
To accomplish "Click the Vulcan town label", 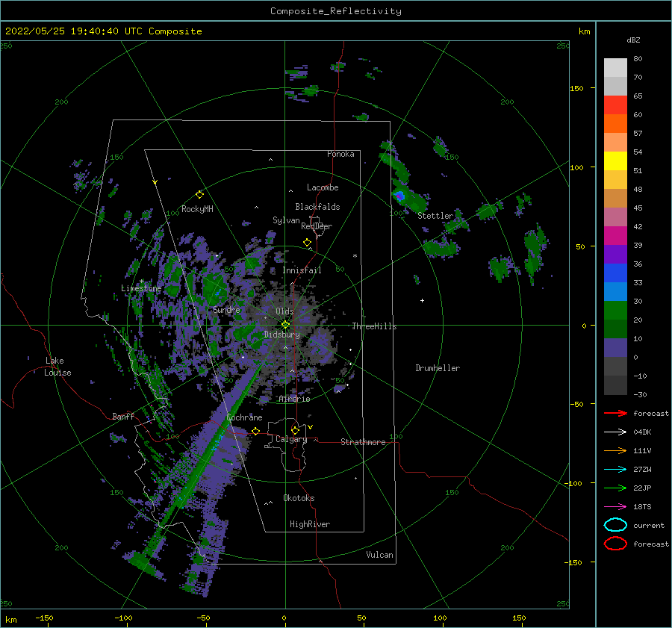I will [379, 555].
